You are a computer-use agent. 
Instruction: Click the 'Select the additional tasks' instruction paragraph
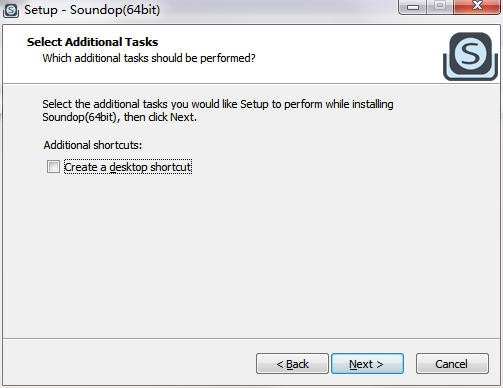tap(218, 111)
